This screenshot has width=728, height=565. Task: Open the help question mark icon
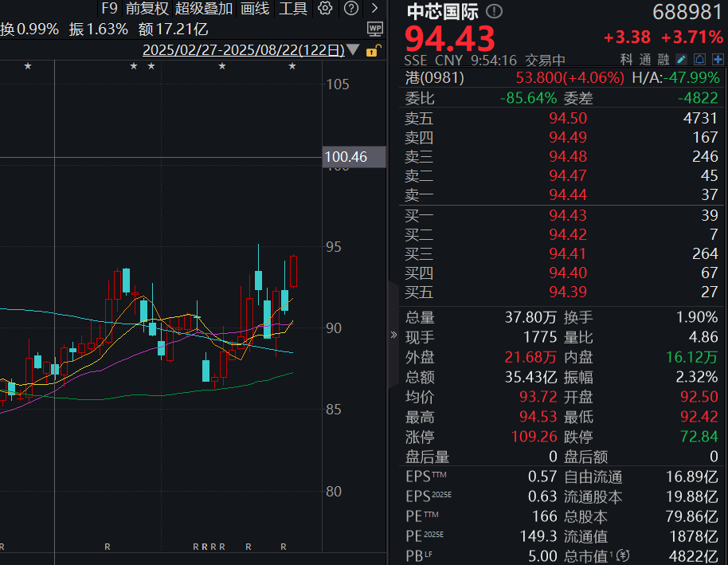click(x=351, y=8)
